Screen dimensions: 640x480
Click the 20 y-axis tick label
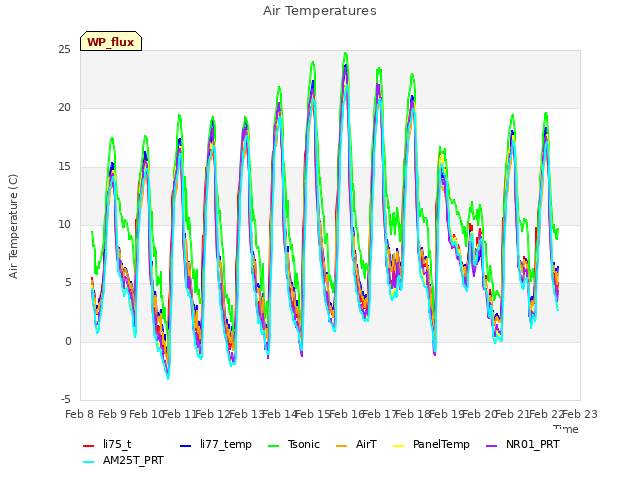click(64, 108)
